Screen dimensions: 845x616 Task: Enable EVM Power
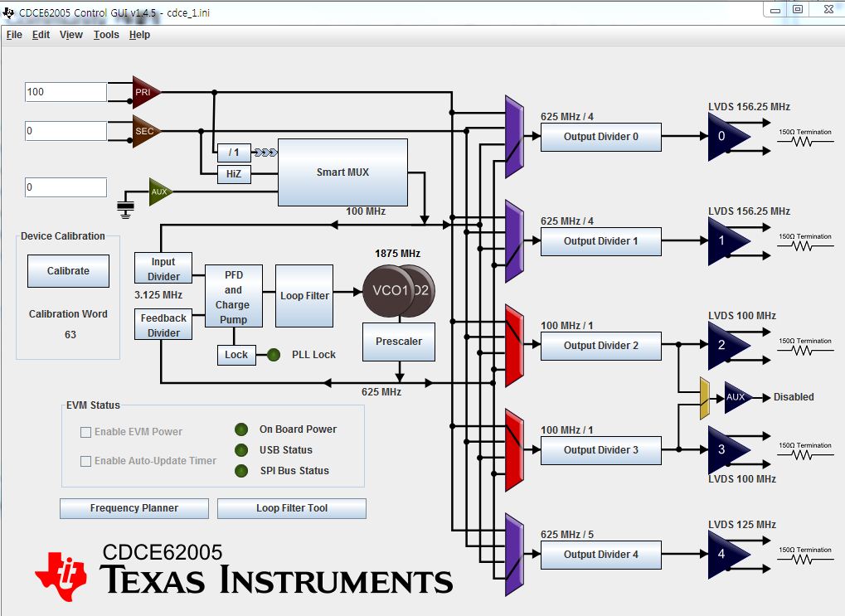pyautogui.click(x=85, y=433)
